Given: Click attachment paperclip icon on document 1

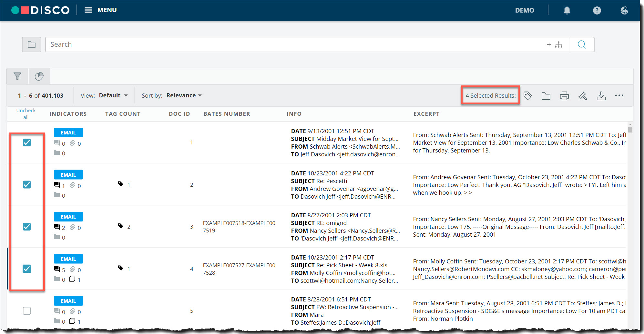Looking at the screenshot, I should pos(72,143).
